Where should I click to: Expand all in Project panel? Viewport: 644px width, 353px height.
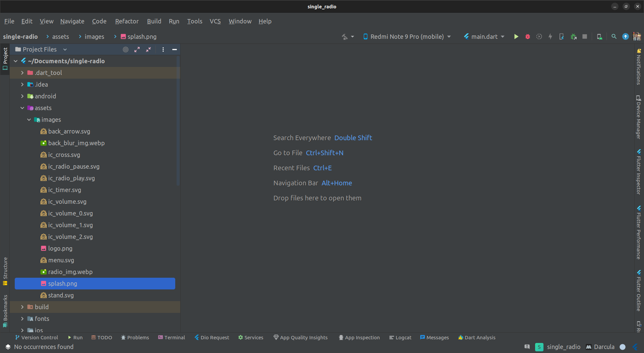137,50
